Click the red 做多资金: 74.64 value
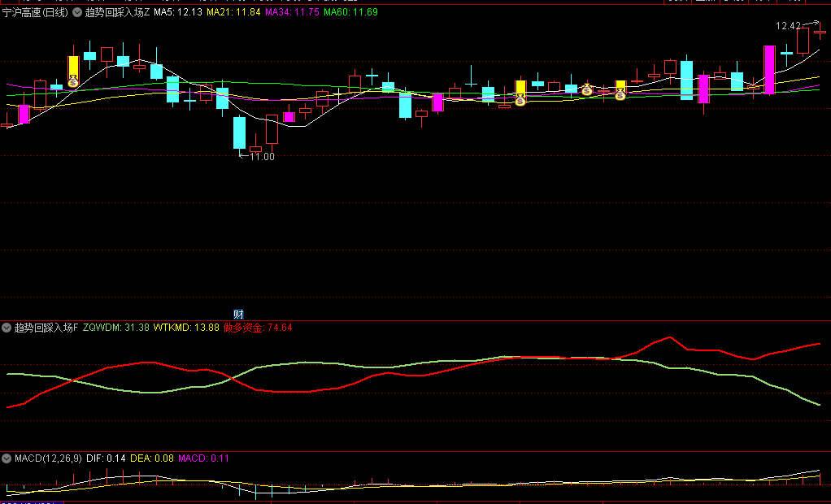 (258, 328)
